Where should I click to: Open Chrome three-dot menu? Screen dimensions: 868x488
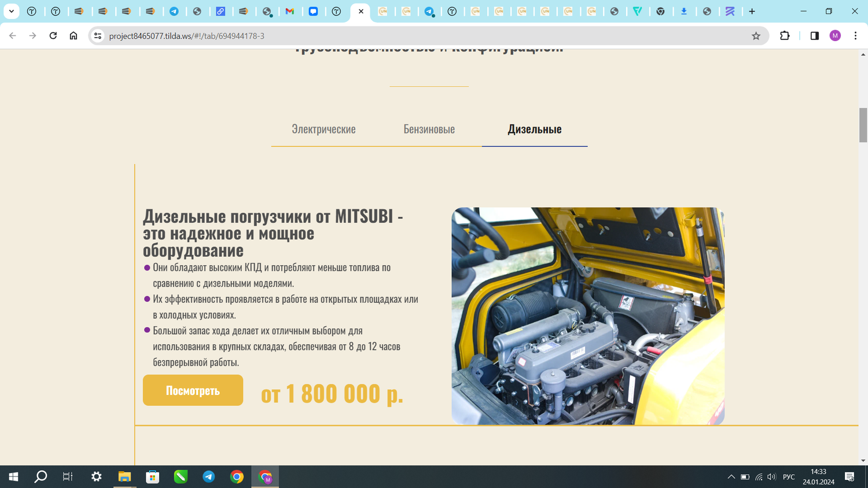pos(855,36)
